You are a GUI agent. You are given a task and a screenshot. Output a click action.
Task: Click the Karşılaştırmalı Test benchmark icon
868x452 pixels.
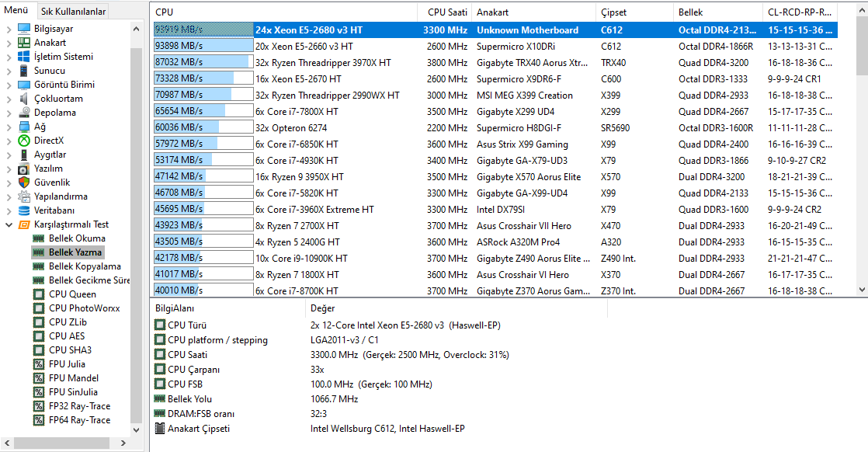click(x=24, y=224)
